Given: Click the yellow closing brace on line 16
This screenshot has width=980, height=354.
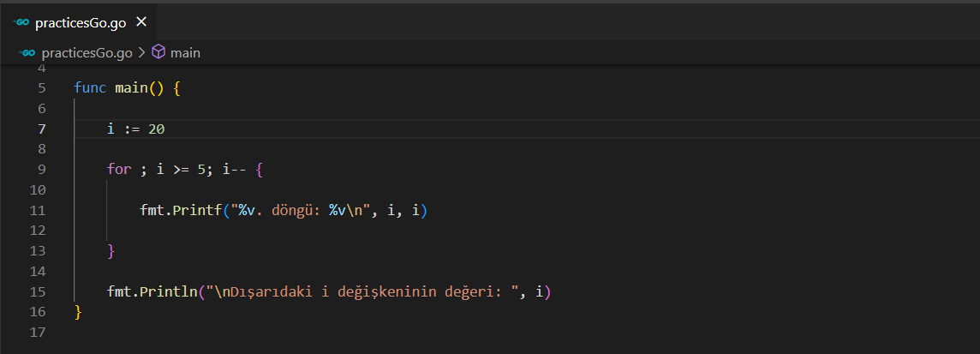Looking at the screenshot, I should coord(78,313).
